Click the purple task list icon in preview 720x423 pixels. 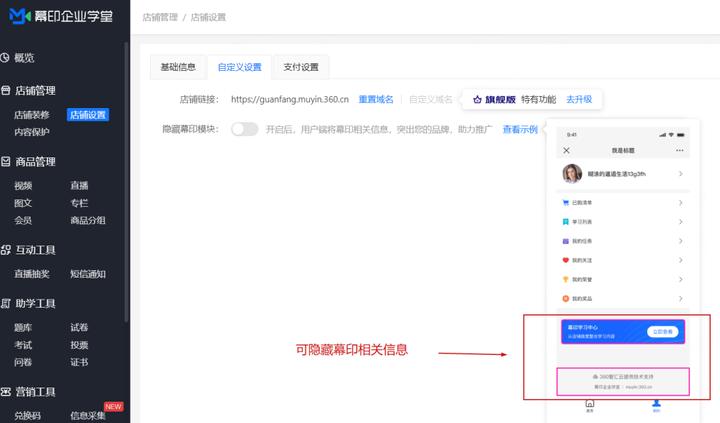[566, 241]
